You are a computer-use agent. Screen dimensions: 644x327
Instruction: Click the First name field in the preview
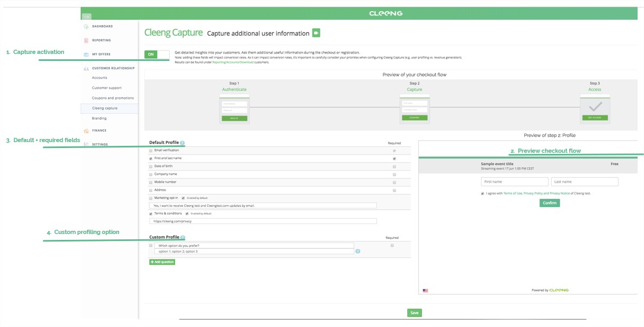click(x=515, y=182)
